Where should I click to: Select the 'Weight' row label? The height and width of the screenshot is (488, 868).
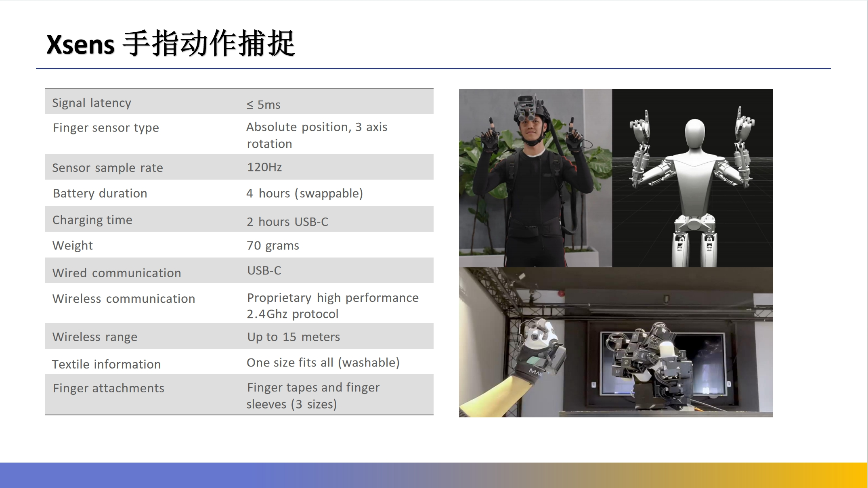point(73,245)
